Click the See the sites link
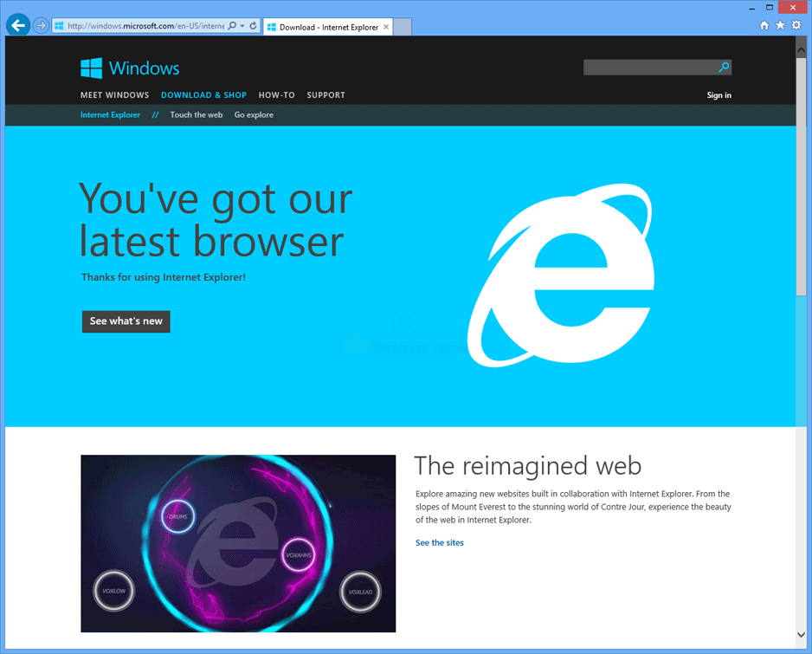Image resolution: width=812 pixels, height=654 pixels. pyautogui.click(x=440, y=542)
